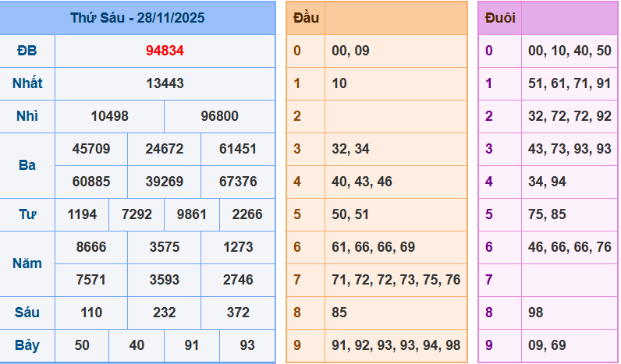The width and height of the screenshot is (621, 364).
Task: Click the date header Thứ Sáu - 28/11/2025
Action: pyautogui.click(x=137, y=18)
